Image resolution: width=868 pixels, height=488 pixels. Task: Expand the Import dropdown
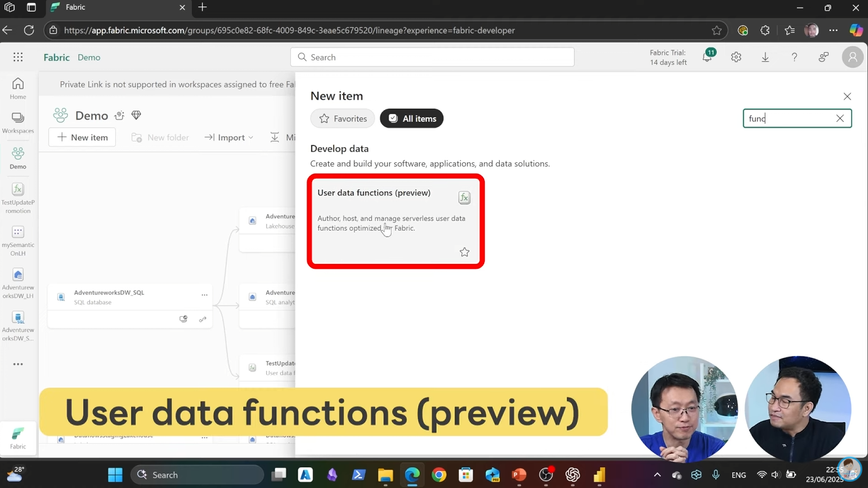(x=229, y=137)
